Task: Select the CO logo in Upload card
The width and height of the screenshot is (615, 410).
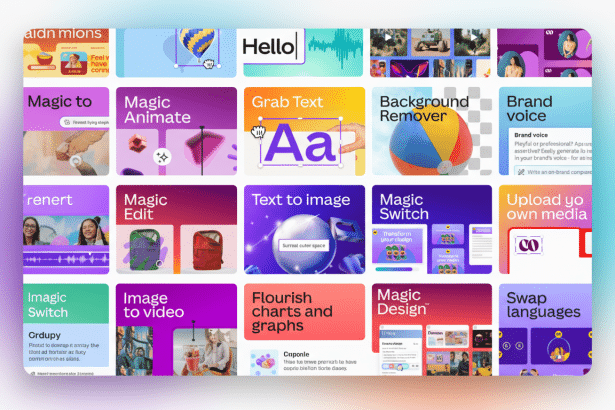Action: [x=529, y=245]
